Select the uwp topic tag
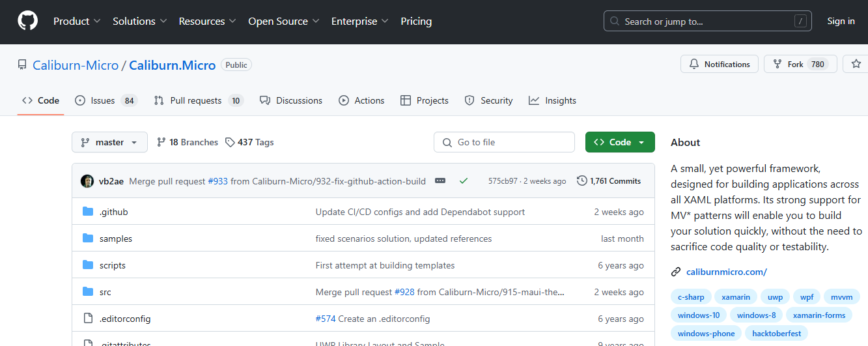868x346 pixels. tap(775, 297)
